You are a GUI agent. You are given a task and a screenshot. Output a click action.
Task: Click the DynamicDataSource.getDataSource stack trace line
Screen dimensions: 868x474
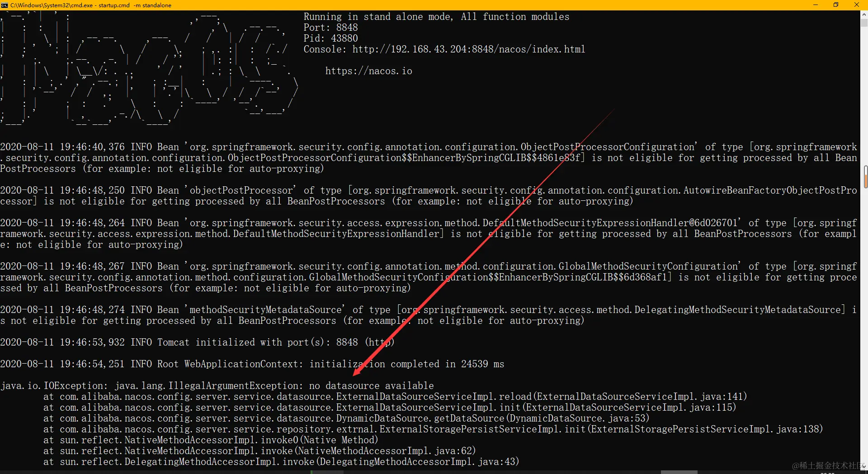pos(346,418)
